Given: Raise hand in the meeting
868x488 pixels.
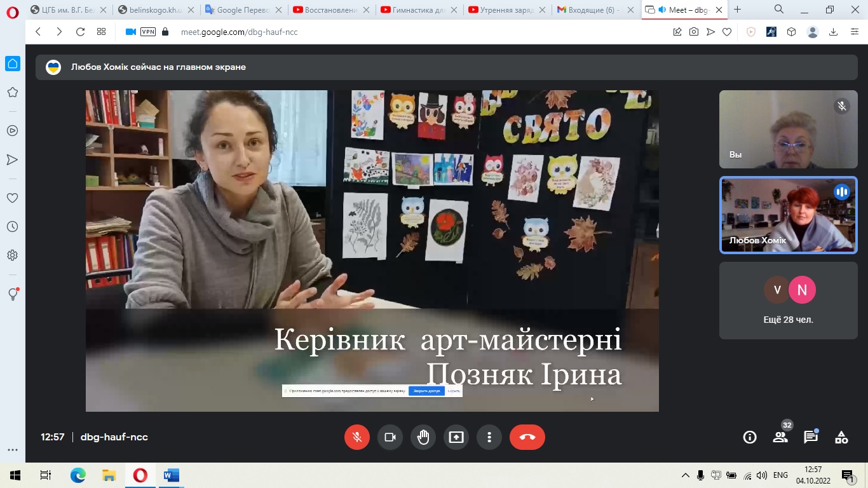Looking at the screenshot, I should 423,437.
